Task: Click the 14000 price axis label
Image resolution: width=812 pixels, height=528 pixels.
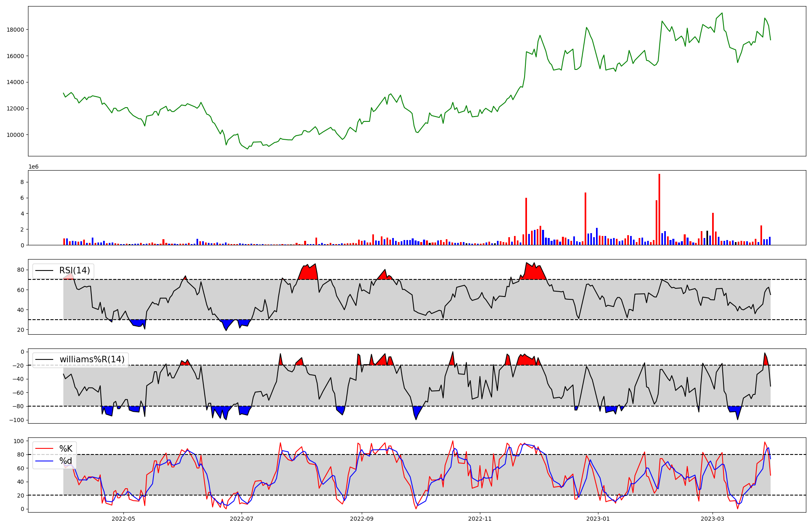Action: tap(15, 82)
